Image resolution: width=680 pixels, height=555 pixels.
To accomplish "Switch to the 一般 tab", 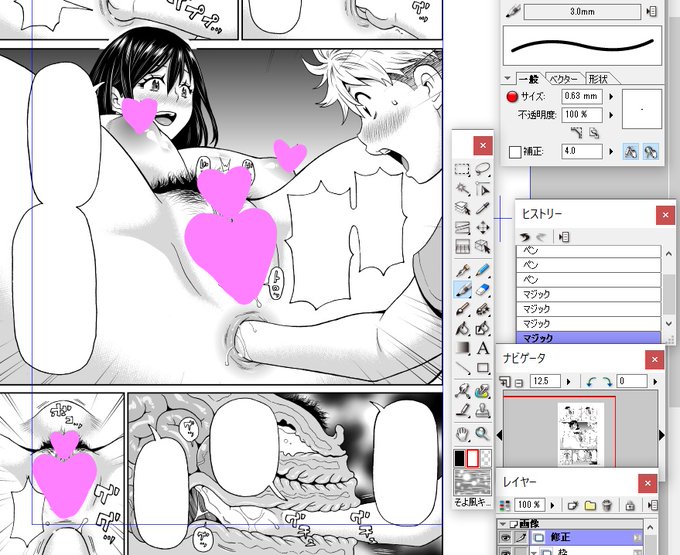I will (529, 79).
